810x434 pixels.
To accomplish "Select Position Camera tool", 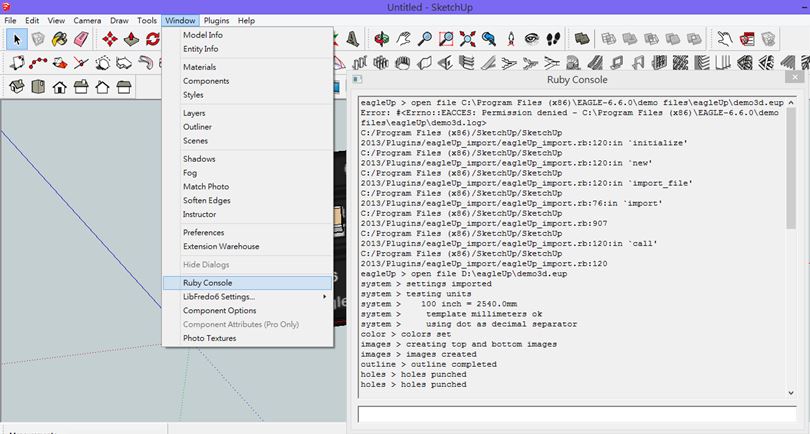I will 511,39.
